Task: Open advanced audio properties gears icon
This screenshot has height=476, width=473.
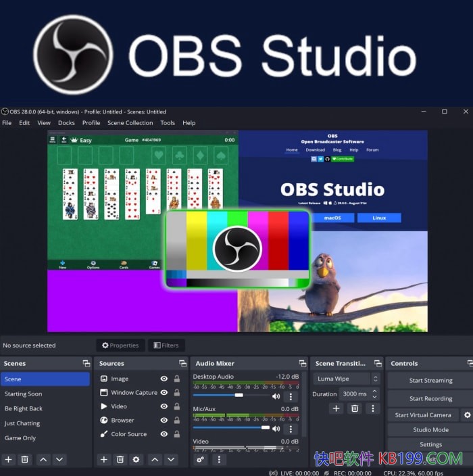Action: [x=200, y=459]
